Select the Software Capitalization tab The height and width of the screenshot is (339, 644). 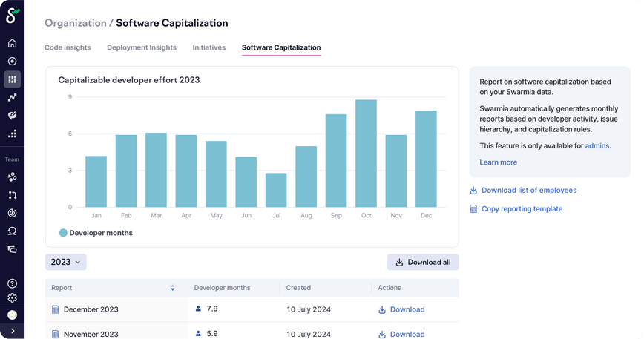(281, 47)
